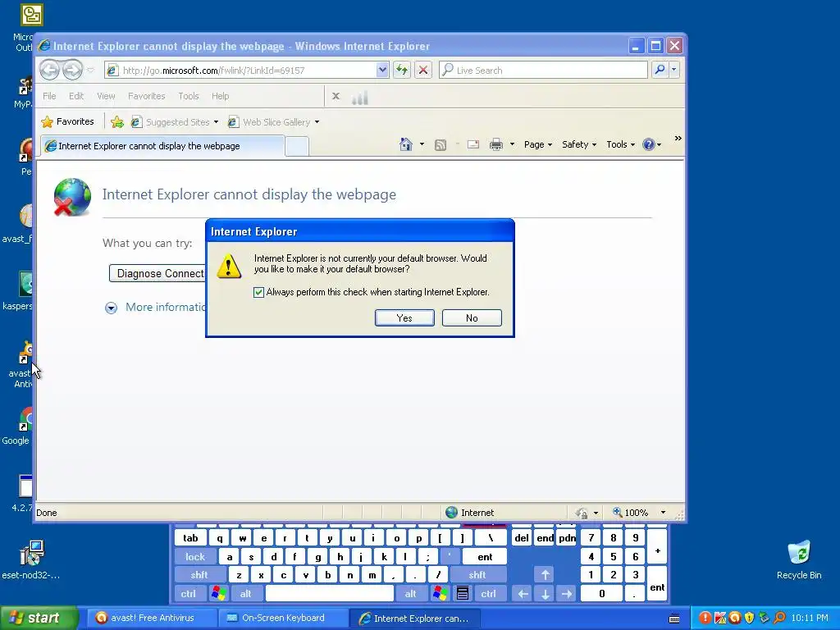Expand the Suggested Sites dropdown
Viewport: 840px width, 630px height.
pos(216,122)
